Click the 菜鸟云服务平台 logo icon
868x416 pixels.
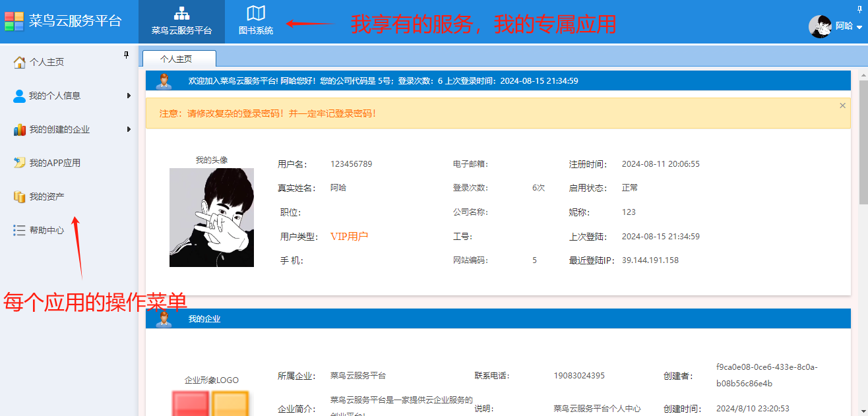(15, 21)
